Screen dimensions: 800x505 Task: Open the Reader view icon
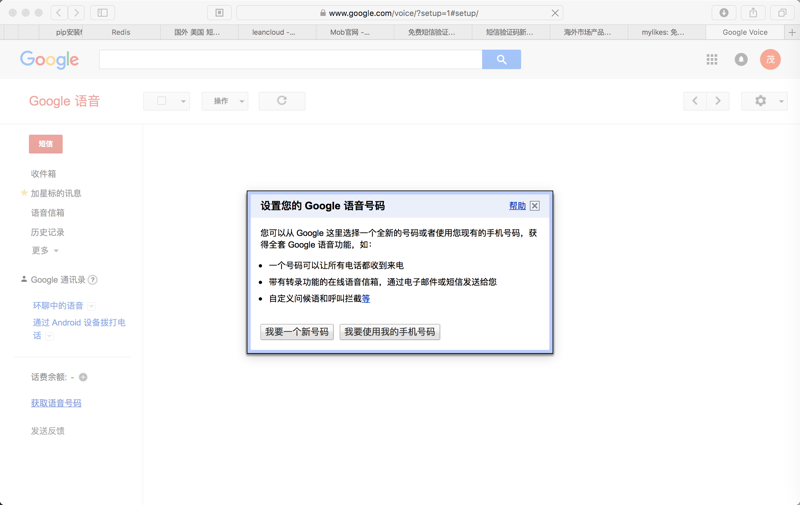(x=219, y=13)
